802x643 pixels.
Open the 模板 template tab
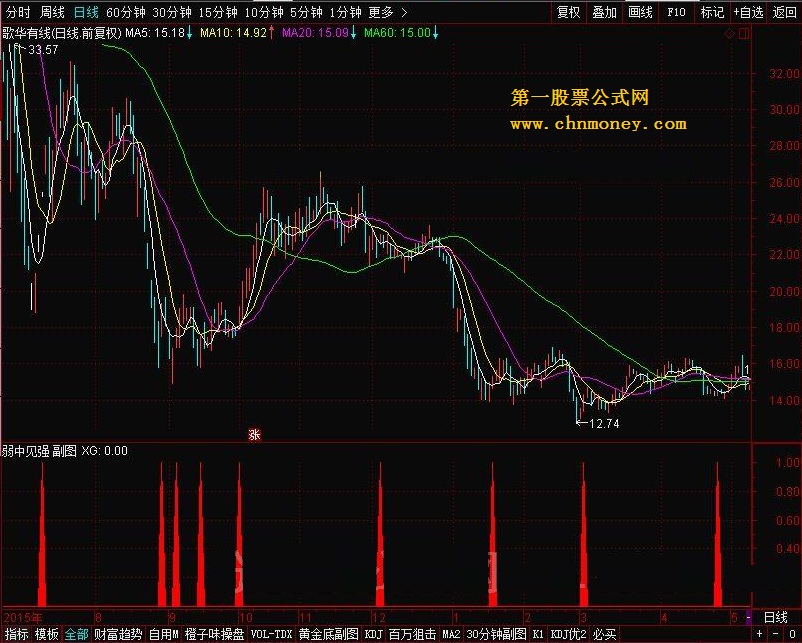click(x=47, y=635)
